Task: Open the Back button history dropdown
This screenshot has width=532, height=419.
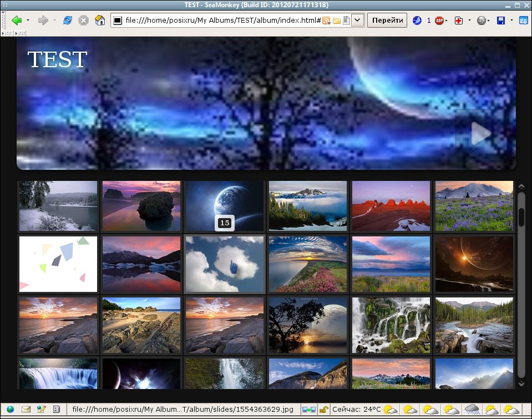Action: pyautogui.click(x=28, y=21)
